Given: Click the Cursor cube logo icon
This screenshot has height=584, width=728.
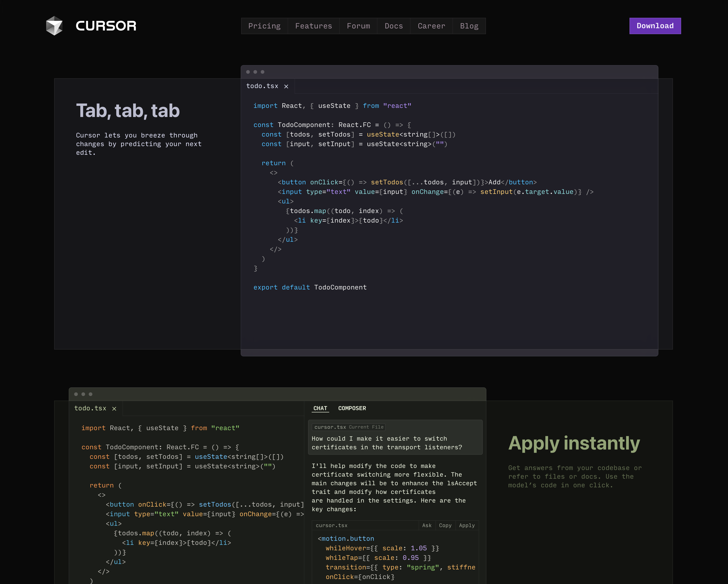Looking at the screenshot, I should point(54,26).
